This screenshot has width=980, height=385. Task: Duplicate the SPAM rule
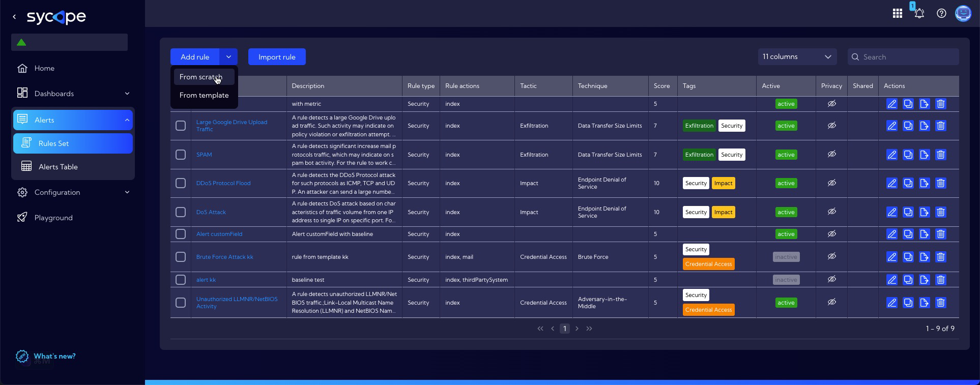pos(908,155)
